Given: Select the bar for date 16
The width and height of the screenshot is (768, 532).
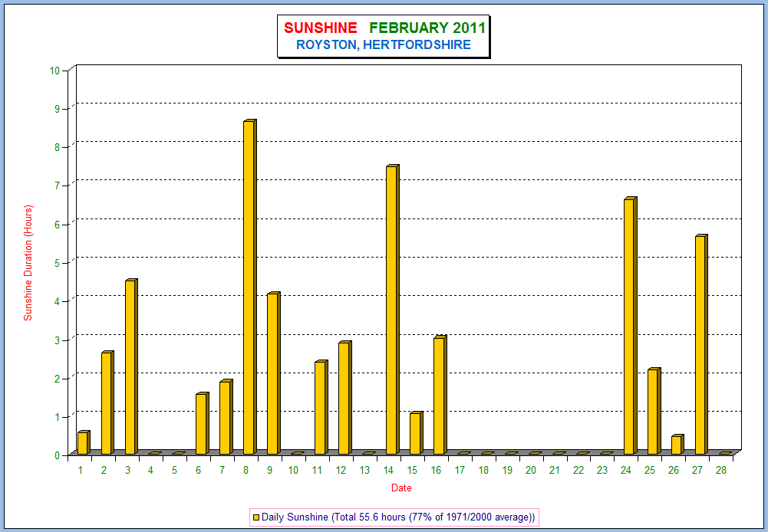Looking at the screenshot, I should pos(440,395).
